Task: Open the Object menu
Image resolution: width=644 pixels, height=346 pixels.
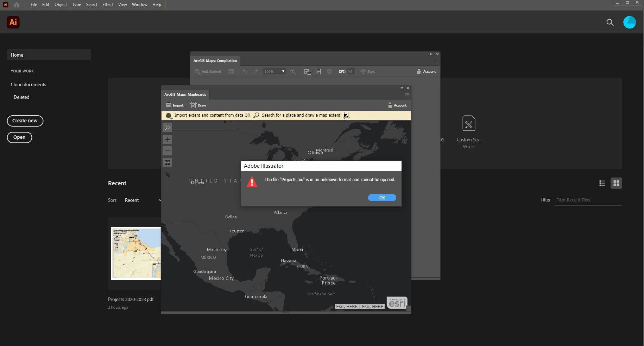Action: (x=61, y=5)
